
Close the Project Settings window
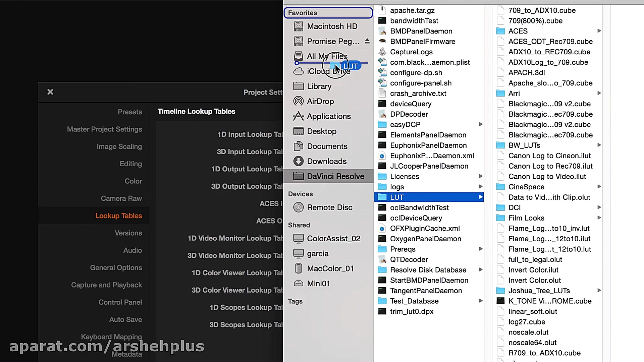(50, 92)
